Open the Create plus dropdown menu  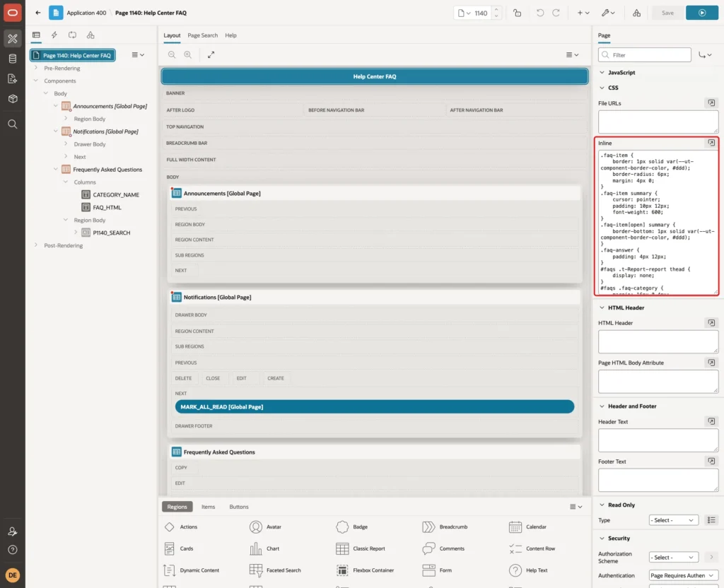(x=583, y=13)
